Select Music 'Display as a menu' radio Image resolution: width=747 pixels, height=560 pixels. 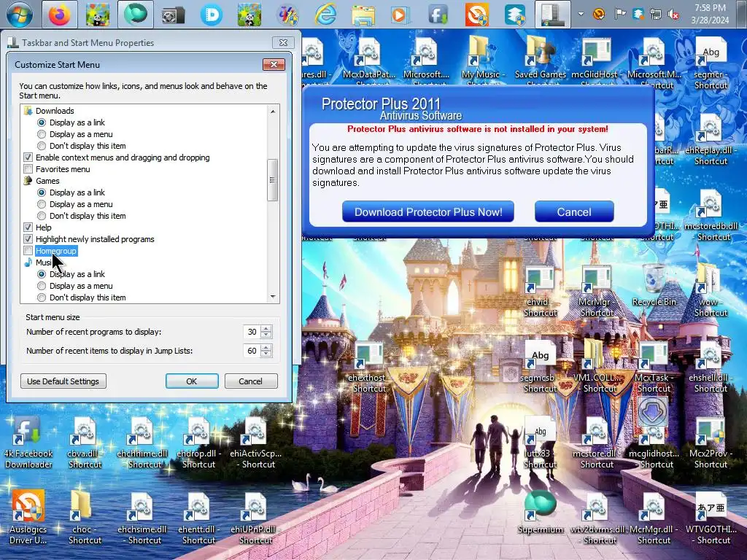[42, 286]
